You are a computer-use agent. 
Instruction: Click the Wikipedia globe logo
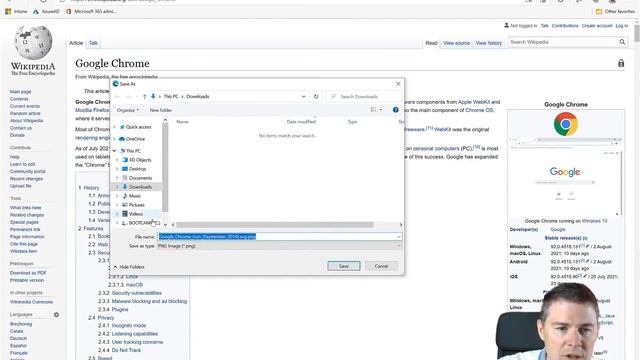coord(33,42)
